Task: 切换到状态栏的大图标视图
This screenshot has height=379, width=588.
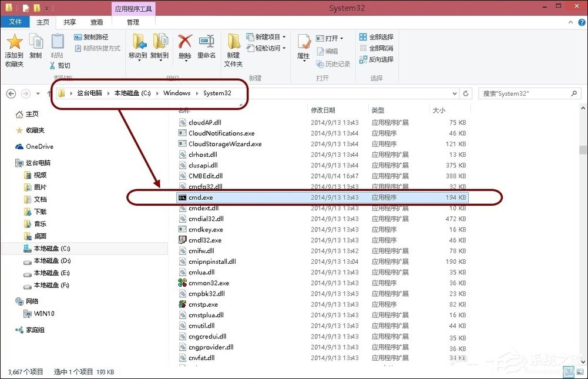Action: pos(579,371)
